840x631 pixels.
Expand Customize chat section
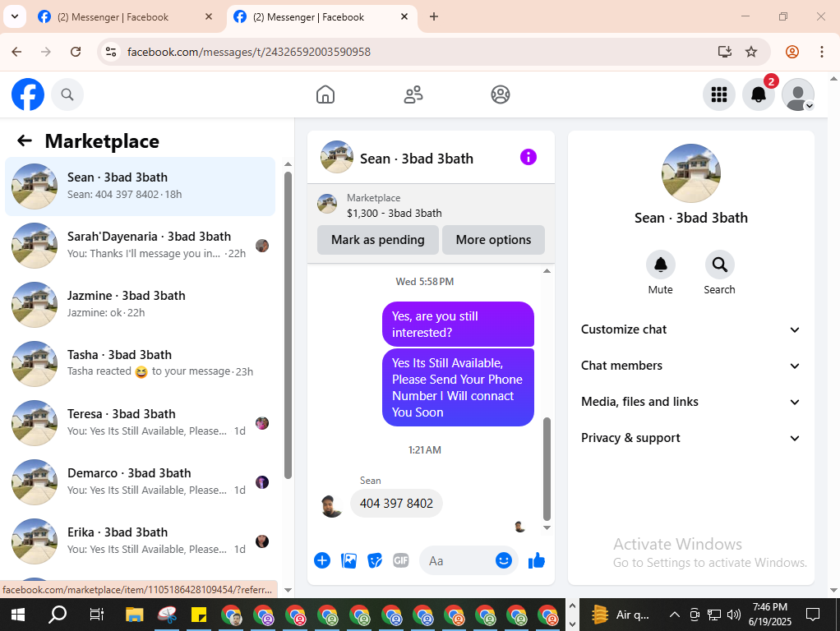[690, 329]
